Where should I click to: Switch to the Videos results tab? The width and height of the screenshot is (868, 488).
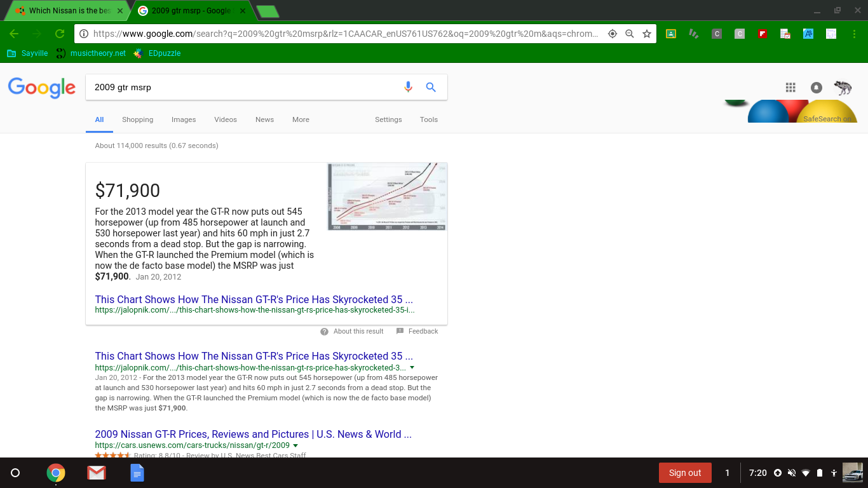pyautogui.click(x=226, y=119)
